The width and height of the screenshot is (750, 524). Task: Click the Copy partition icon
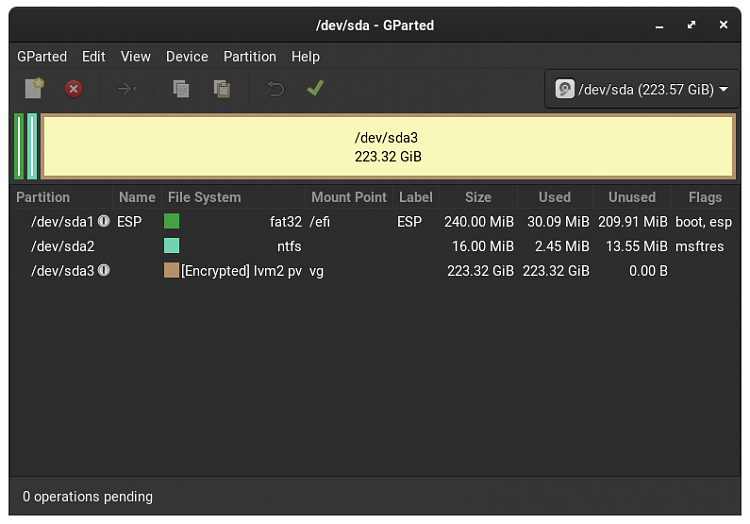[181, 89]
